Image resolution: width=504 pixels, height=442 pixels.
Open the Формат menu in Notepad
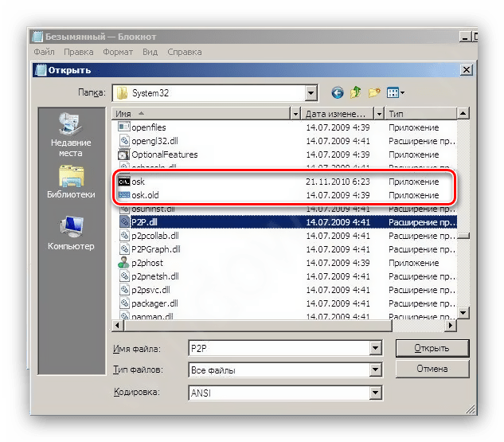(118, 52)
